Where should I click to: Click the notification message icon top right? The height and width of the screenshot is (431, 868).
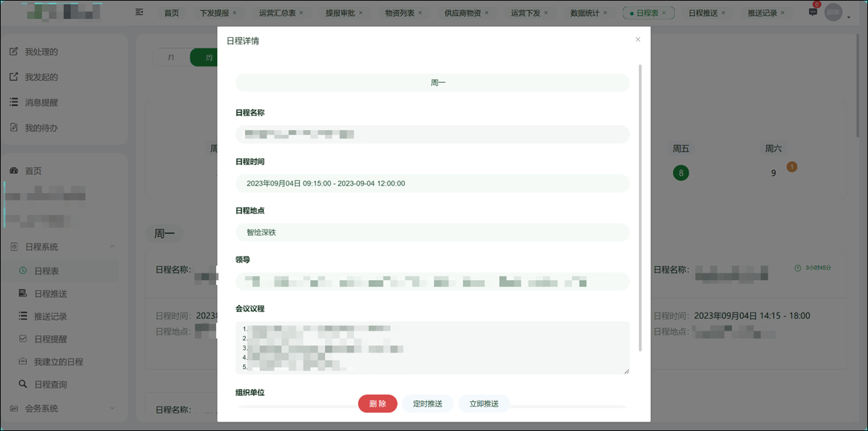click(812, 12)
